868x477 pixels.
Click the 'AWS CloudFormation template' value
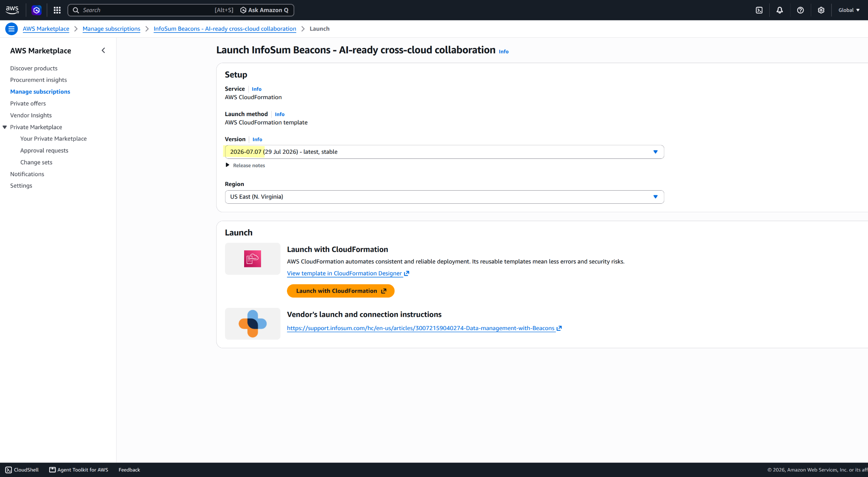(266, 122)
